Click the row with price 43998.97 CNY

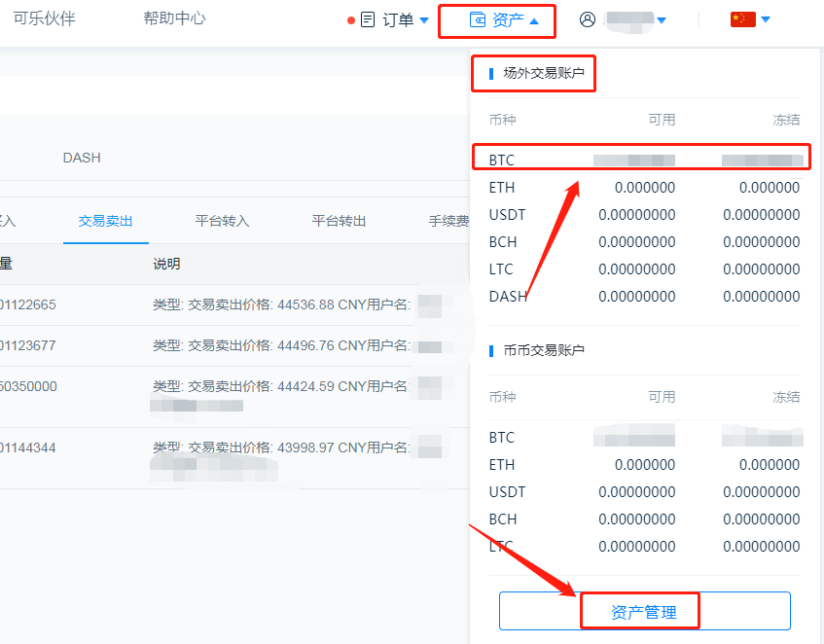click(x=234, y=458)
